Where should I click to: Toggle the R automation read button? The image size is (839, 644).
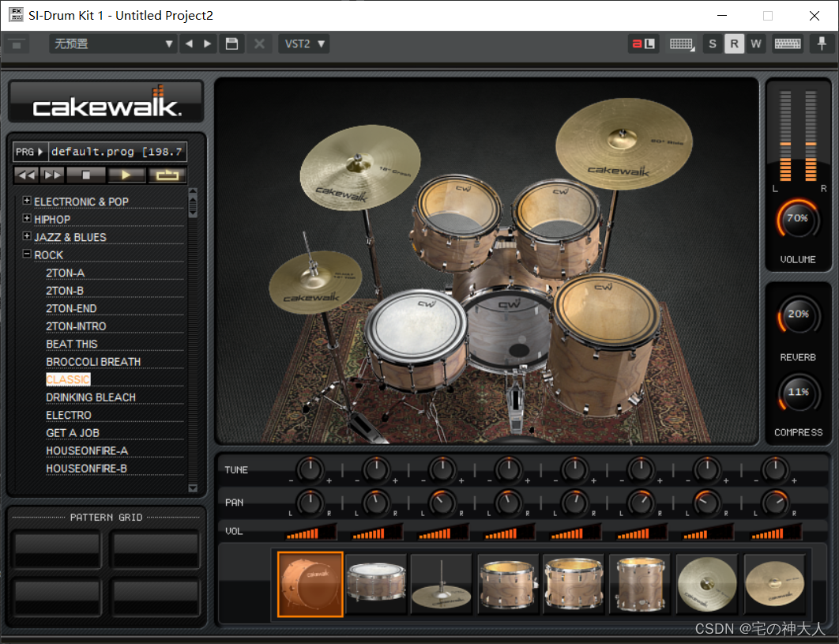tap(734, 44)
